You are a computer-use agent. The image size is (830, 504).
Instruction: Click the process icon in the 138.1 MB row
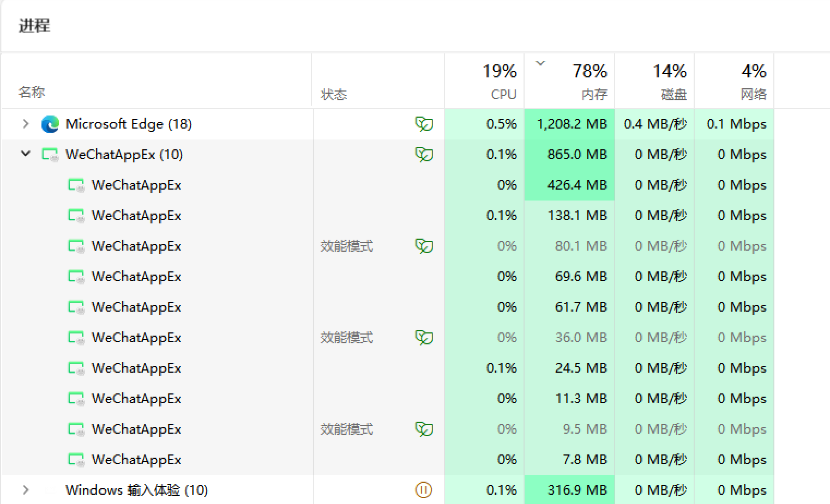click(76, 216)
